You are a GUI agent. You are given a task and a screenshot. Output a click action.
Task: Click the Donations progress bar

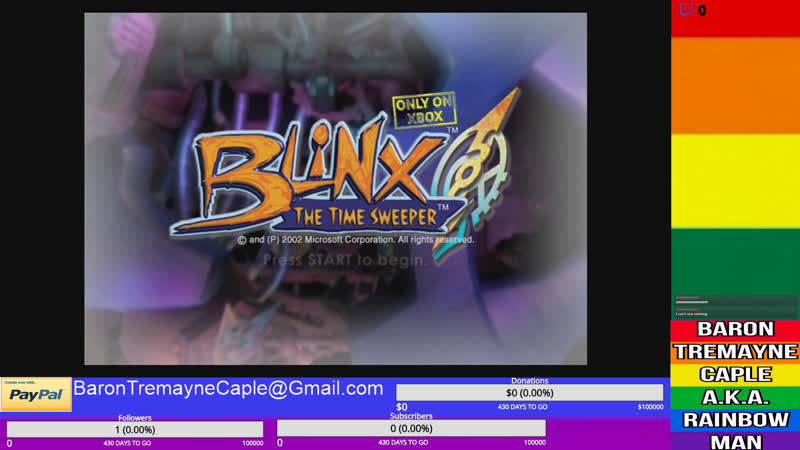tap(530, 393)
